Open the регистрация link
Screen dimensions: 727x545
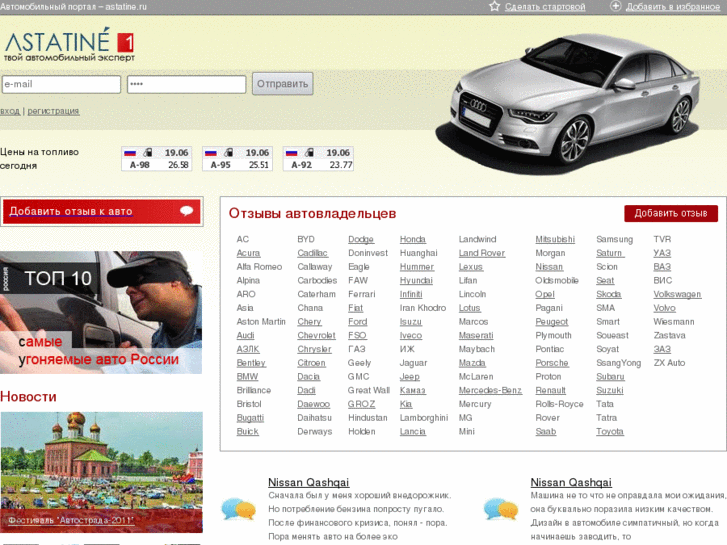(x=53, y=111)
